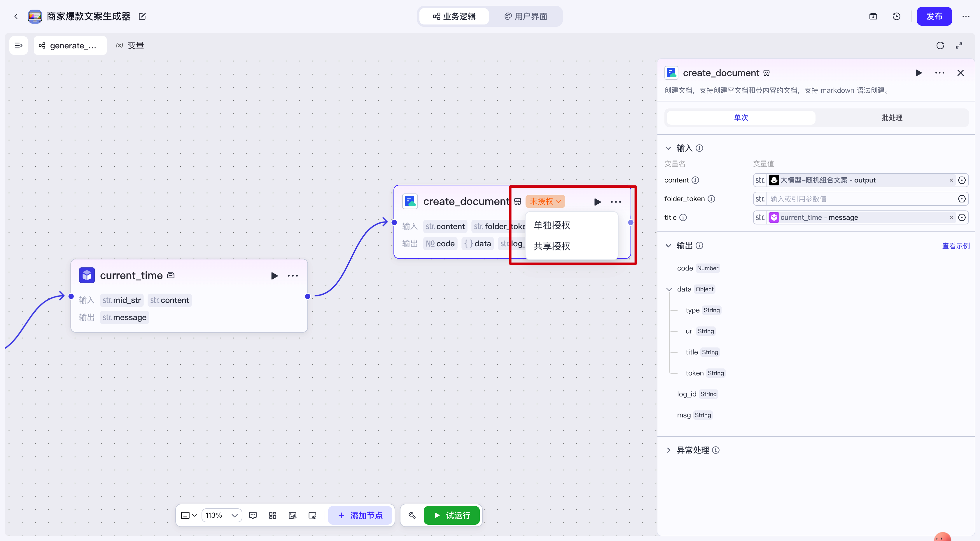This screenshot has height=541, width=980.
Task: Run the current_time node play icon
Action: [274, 276]
